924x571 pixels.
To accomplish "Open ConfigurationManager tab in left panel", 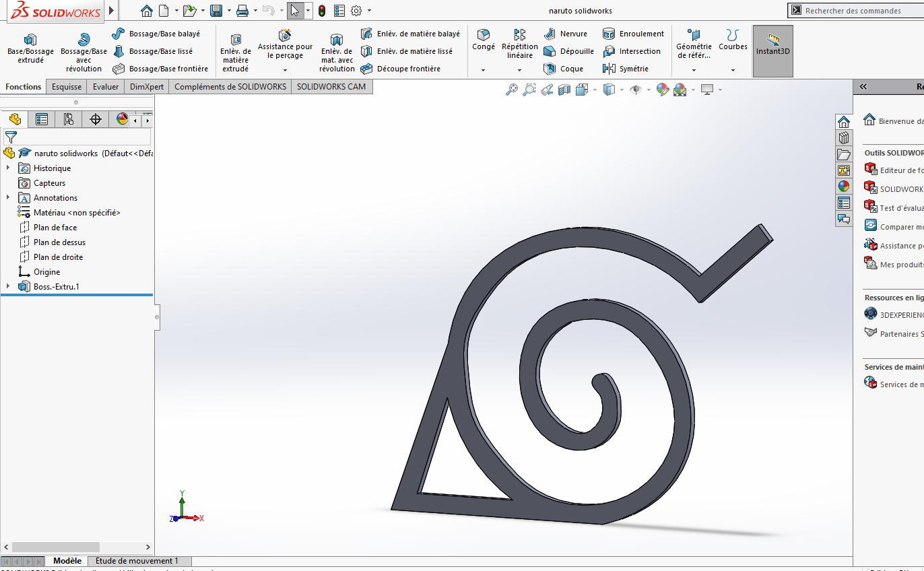I will pos(69,120).
